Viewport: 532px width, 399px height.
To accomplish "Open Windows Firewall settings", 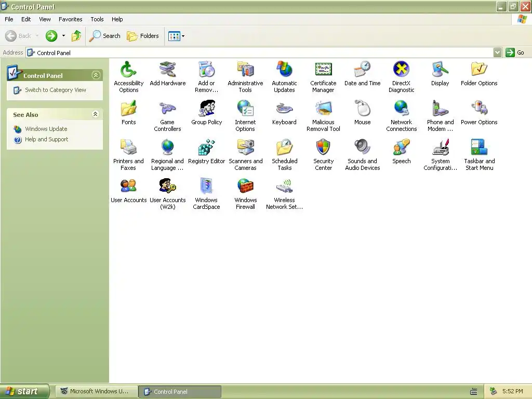I will point(245,194).
